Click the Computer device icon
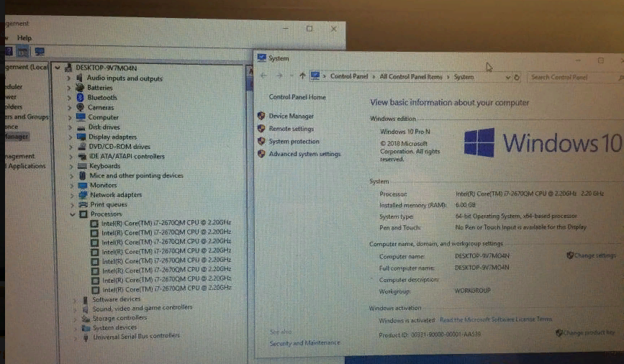The width and height of the screenshot is (624, 364). click(81, 117)
